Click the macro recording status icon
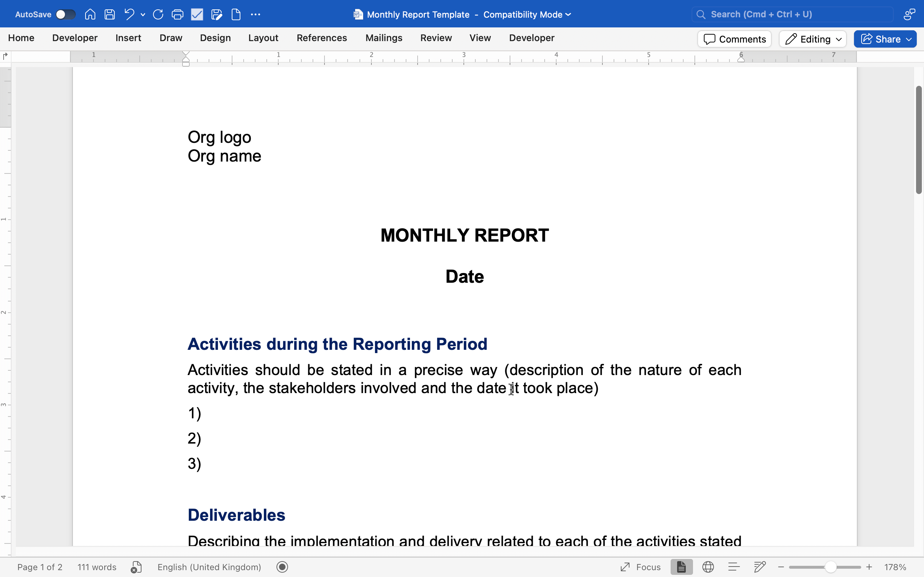 (x=282, y=567)
